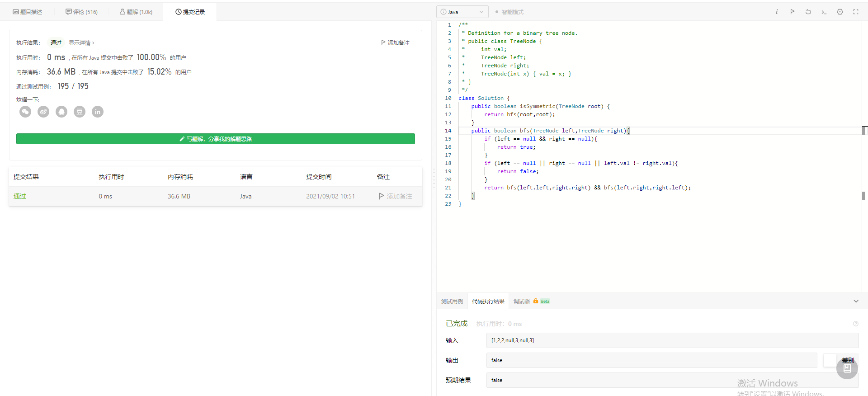The height and width of the screenshot is (396, 868).
Task: Share result via LinkedIn icon
Action: (x=98, y=112)
